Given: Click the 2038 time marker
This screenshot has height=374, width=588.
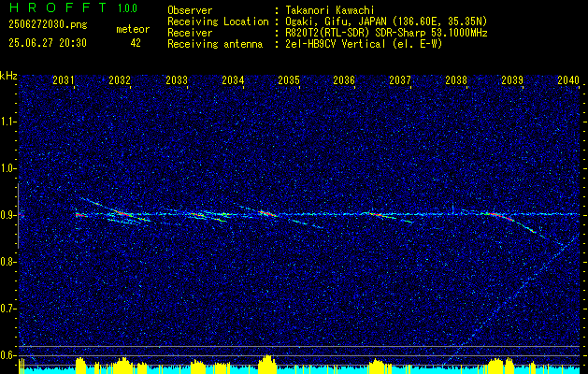Looking at the screenshot, I should coord(456,80).
